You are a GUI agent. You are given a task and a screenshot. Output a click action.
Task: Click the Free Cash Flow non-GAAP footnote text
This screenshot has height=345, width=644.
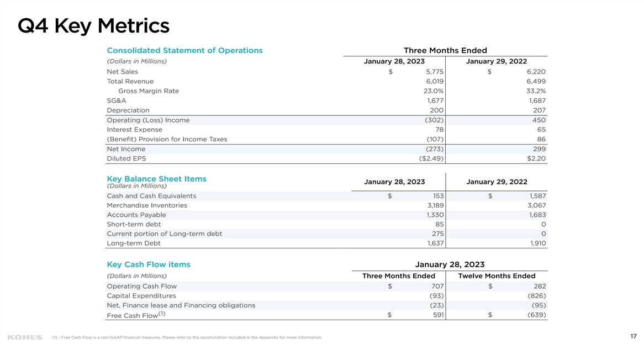click(x=186, y=337)
